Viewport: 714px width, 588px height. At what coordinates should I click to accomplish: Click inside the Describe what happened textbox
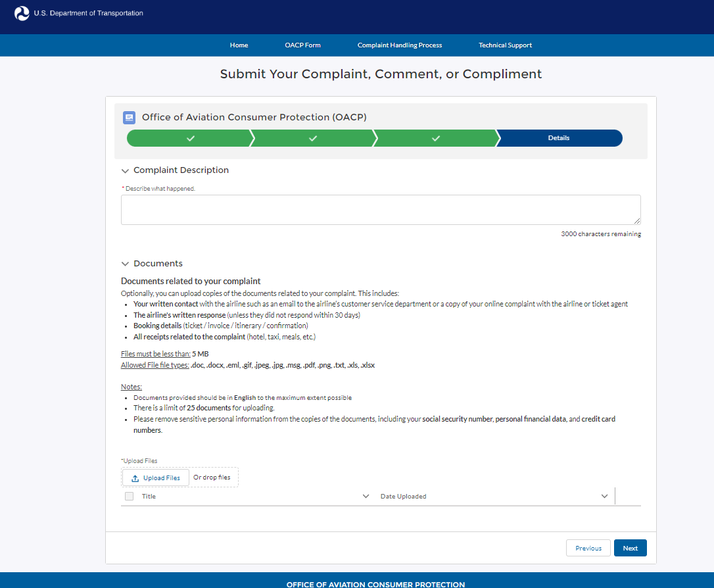click(x=381, y=210)
